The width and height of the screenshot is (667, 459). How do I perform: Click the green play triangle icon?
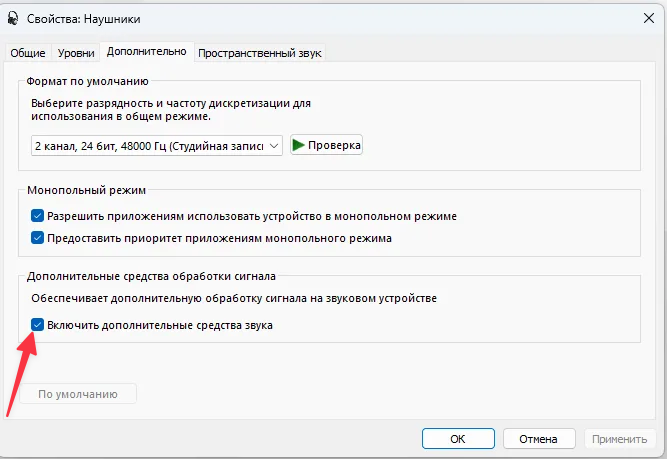click(x=298, y=145)
